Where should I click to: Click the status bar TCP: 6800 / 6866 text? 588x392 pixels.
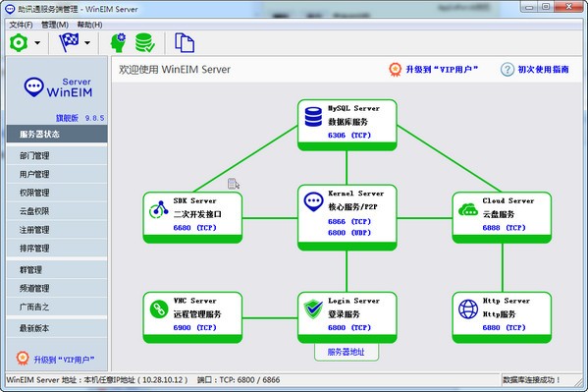(x=249, y=379)
